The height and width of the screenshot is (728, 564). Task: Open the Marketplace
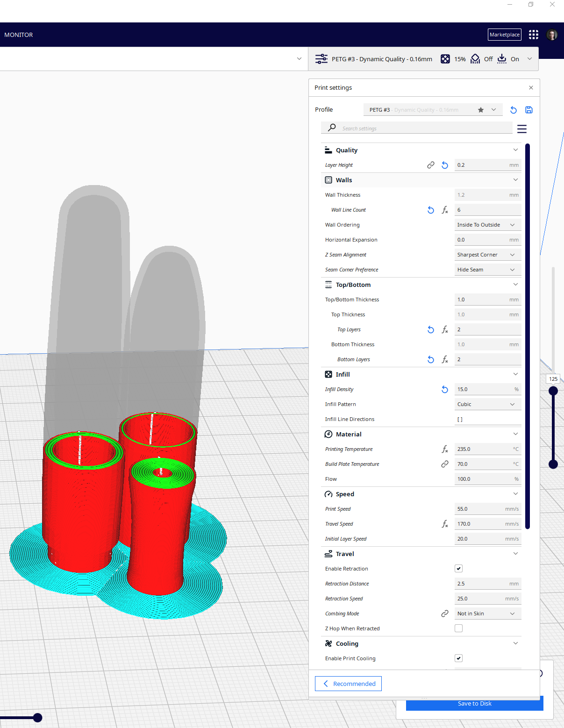pyautogui.click(x=504, y=35)
